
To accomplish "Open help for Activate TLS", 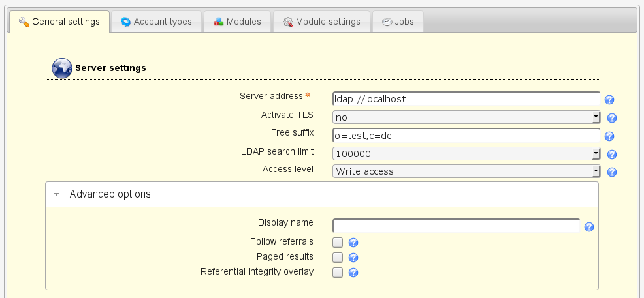I will point(612,118).
